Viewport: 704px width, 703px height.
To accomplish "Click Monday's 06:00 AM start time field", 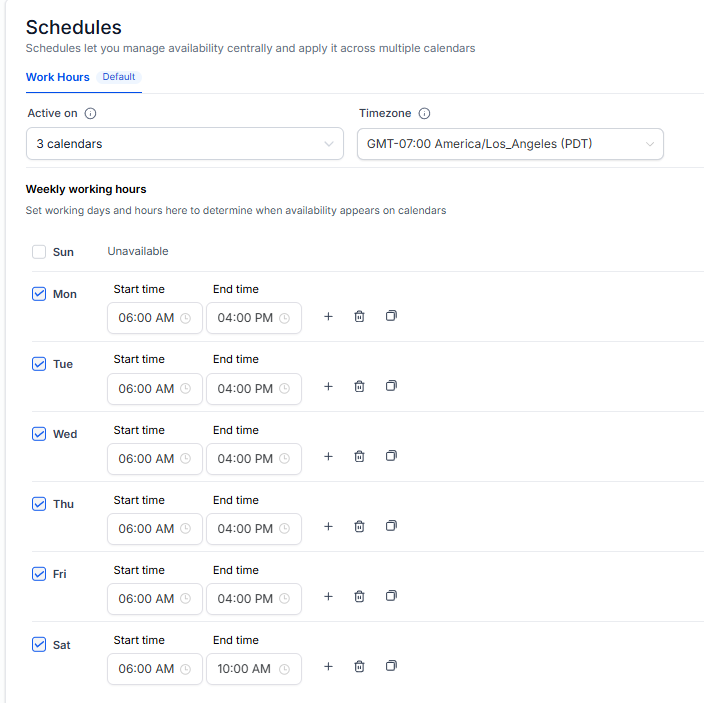I will 155,318.
